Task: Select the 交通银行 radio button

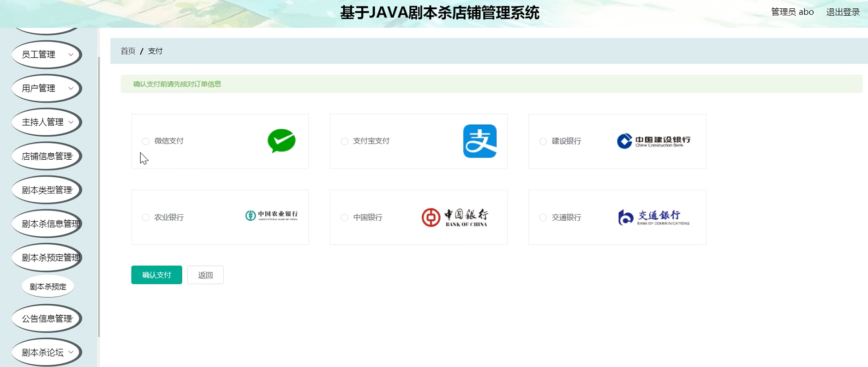Action: click(x=543, y=217)
